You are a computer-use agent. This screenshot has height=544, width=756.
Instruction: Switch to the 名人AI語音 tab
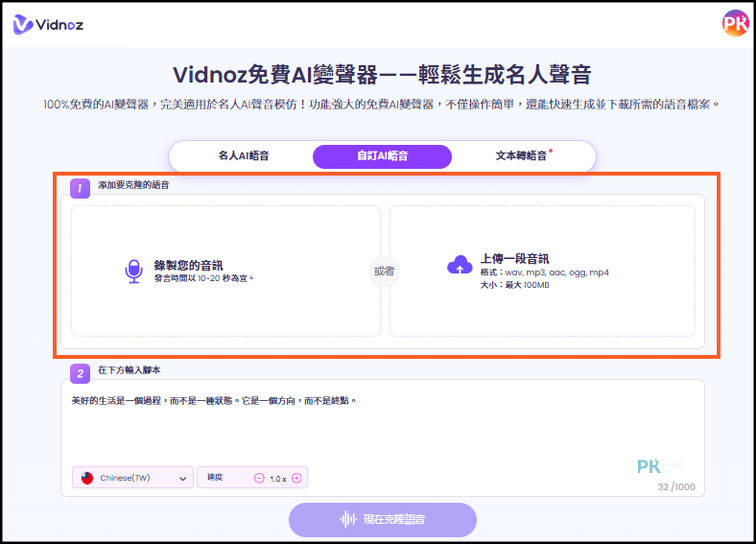pyautogui.click(x=244, y=156)
